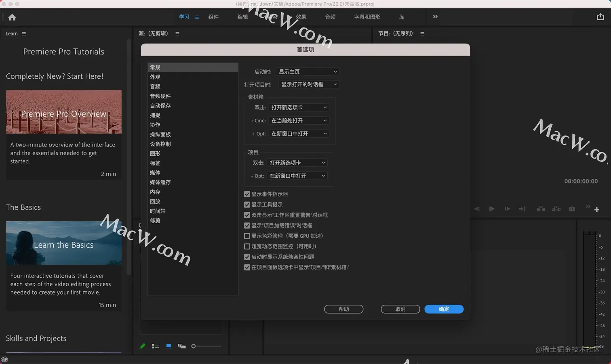
Task: Select 时间轴 preferences category
Action: (x=193, y=211)
